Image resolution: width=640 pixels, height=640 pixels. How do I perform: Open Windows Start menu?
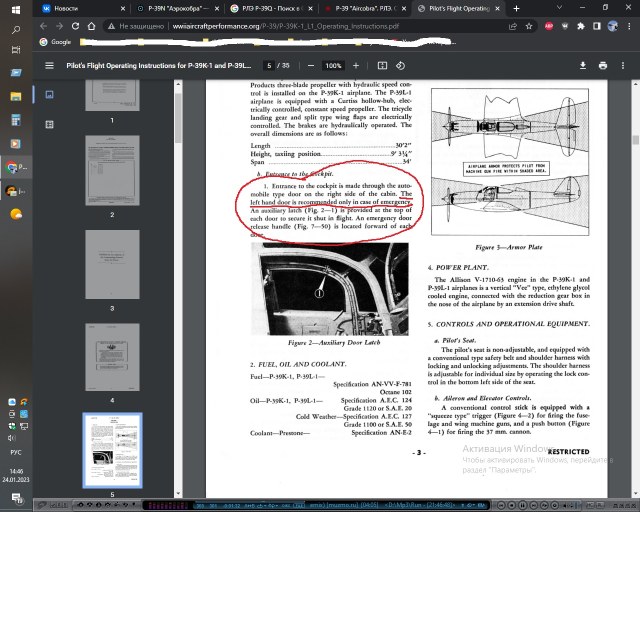coord(15,8)
